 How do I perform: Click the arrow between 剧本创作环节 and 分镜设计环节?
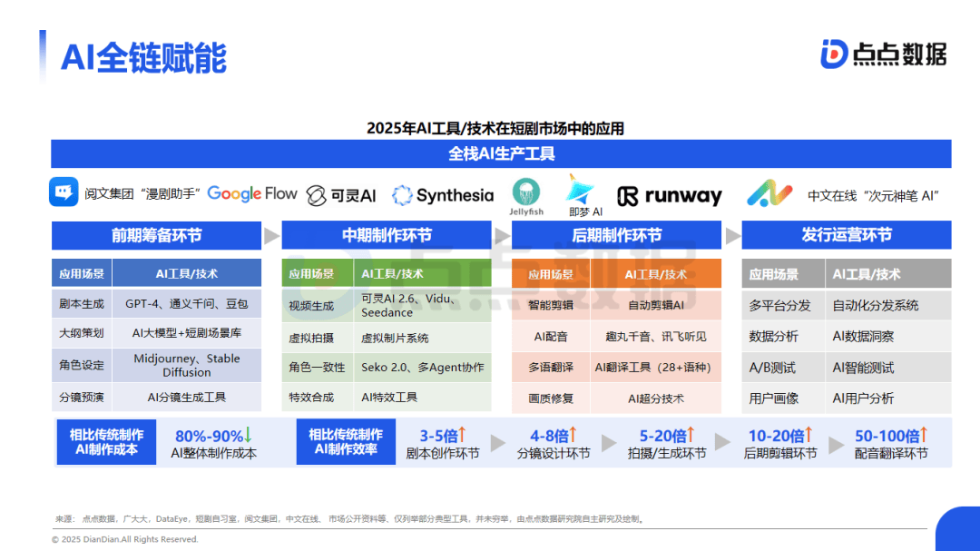click(x=497, y=443)
